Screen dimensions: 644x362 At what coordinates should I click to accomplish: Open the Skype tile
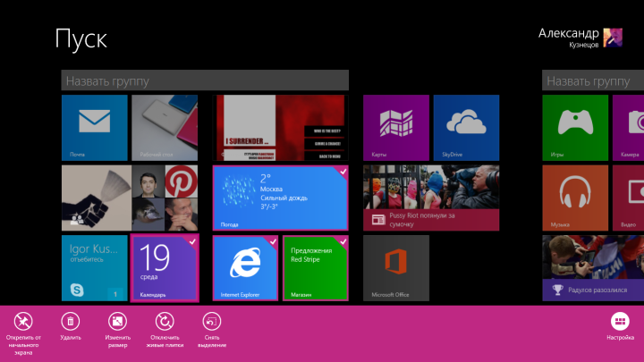(94, 267)
